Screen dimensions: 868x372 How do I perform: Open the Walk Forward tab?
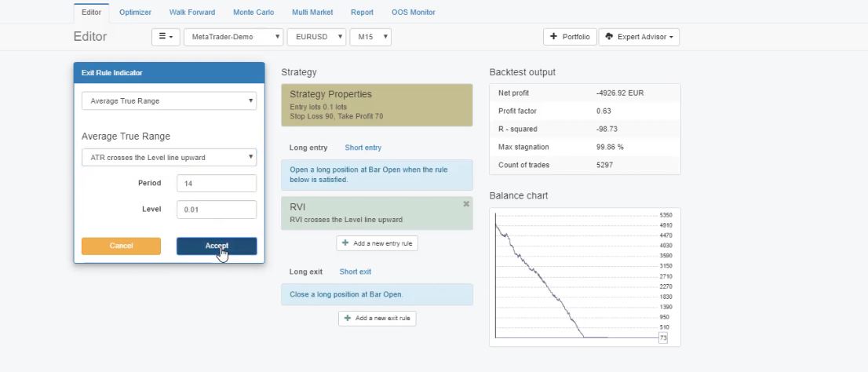point(192,13)
